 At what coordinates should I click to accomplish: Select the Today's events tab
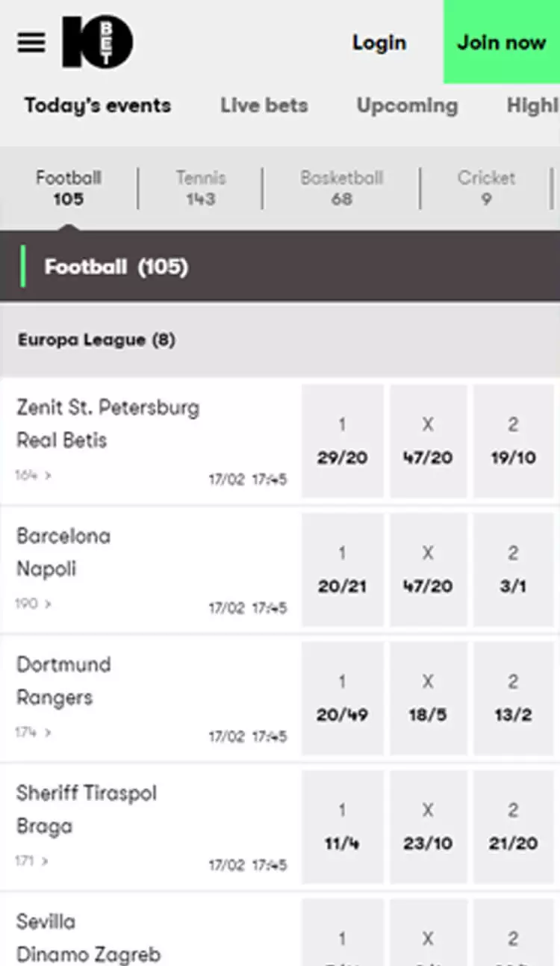coord(97,106)
